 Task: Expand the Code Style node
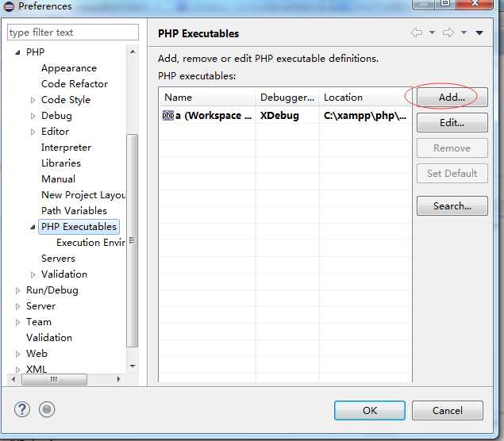tap(33, 100)
